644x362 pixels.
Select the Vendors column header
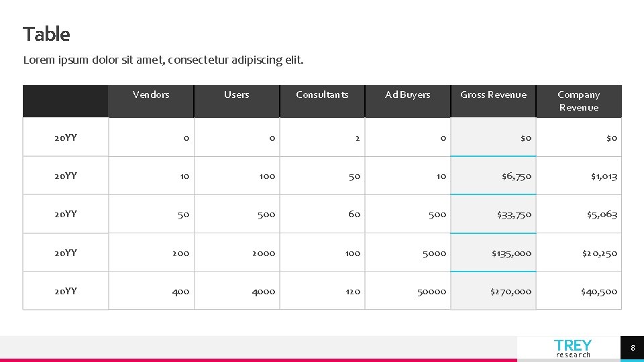[151, 95]
